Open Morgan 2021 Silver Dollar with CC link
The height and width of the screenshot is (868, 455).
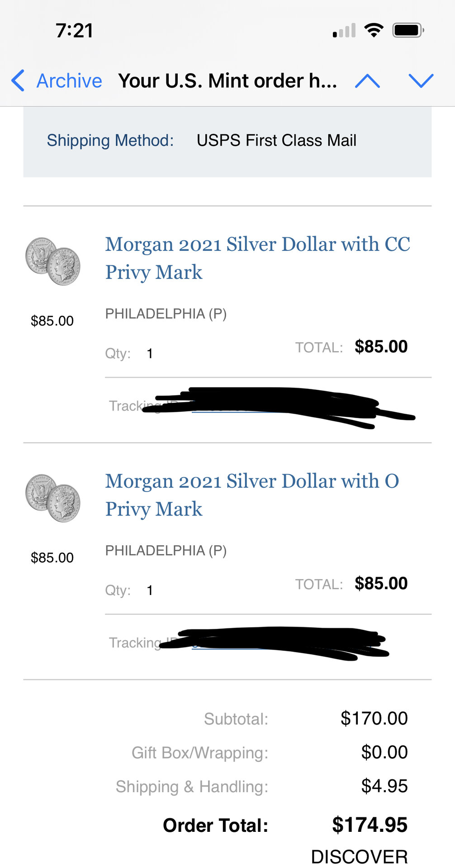pyautogui.click(x=257, y=258)
